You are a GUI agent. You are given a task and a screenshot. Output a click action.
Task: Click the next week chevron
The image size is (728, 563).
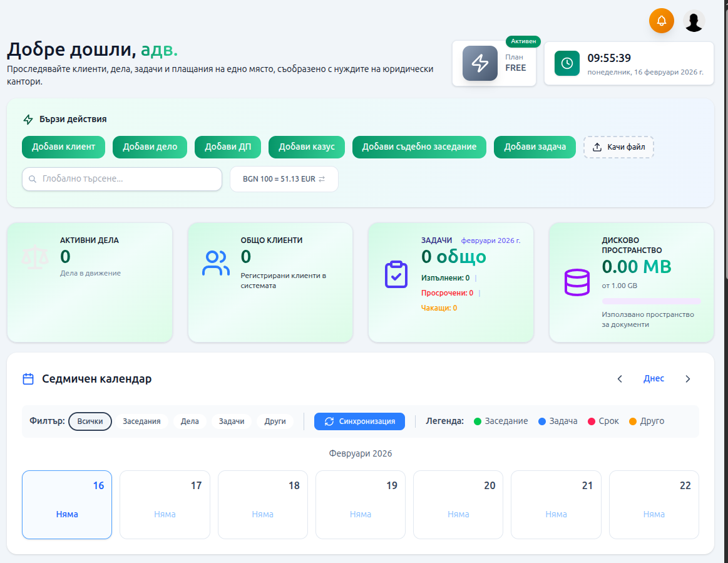[x=687, y=379]
